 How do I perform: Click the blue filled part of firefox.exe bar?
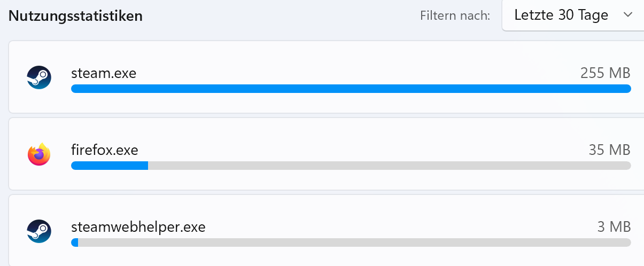(x=109, y=166)
